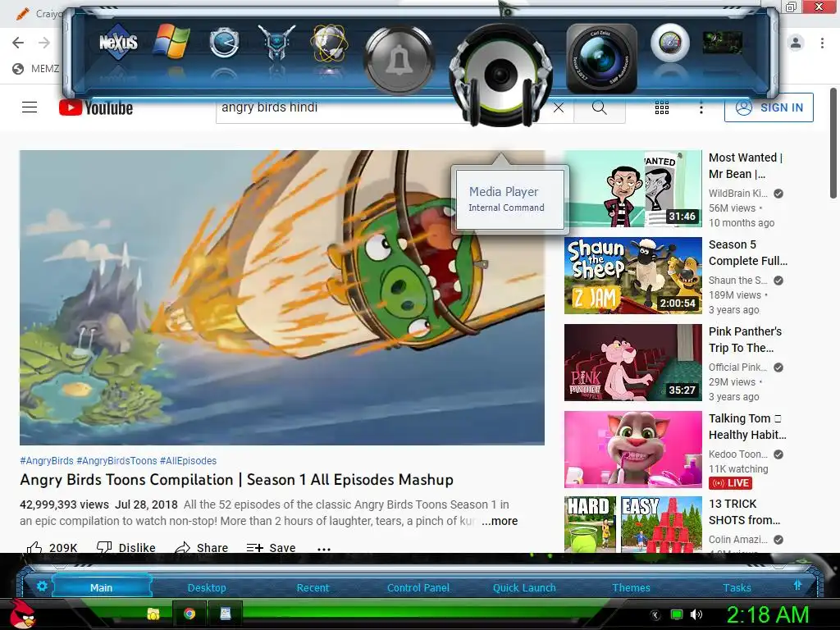
Task: Click the 2:18 AM clock
Action: coord(768,614)
